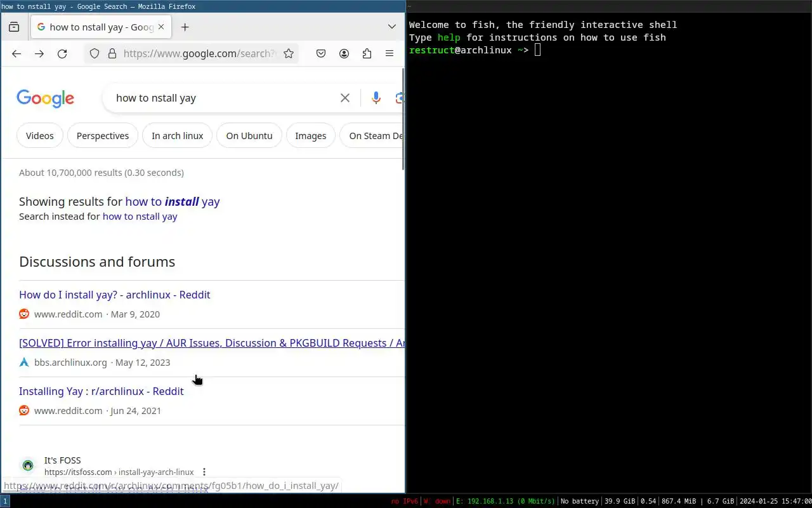Close the 'how to nstall yay' tab

click(x=161, y=27)
